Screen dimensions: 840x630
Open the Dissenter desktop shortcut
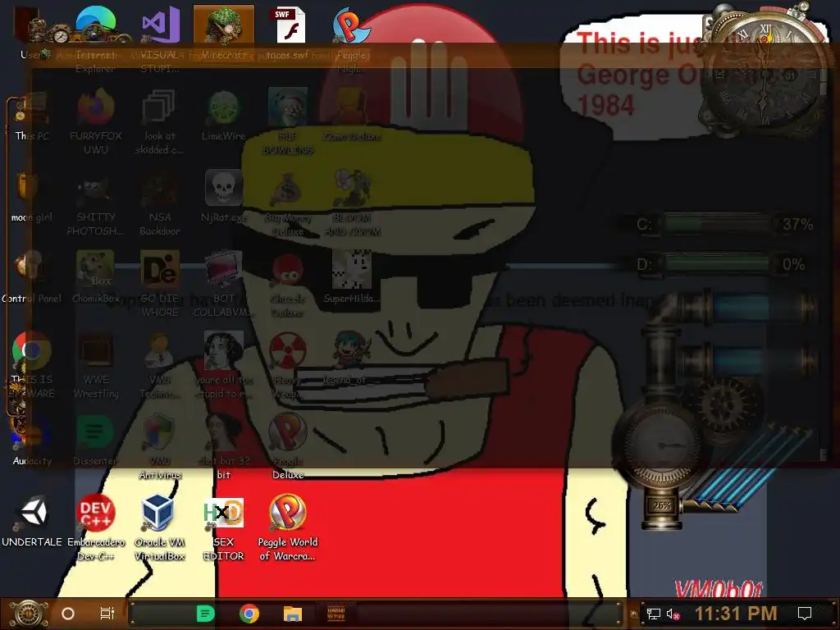point(96,441)
